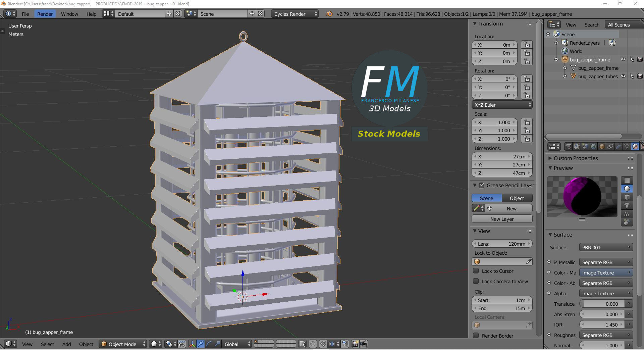This screenshot has height=350, width=644.
Task: Click the Scene name input field
Action: [x=223, y=14]
